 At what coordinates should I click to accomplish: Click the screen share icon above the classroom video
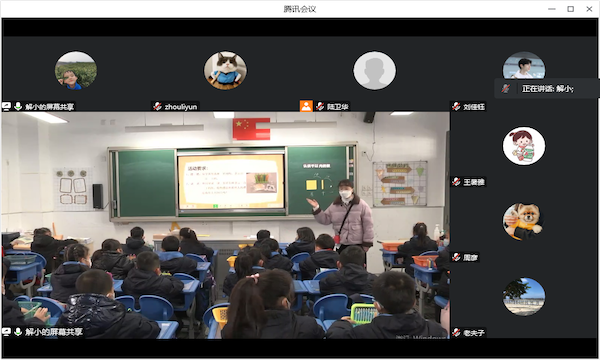pos(7,106)
